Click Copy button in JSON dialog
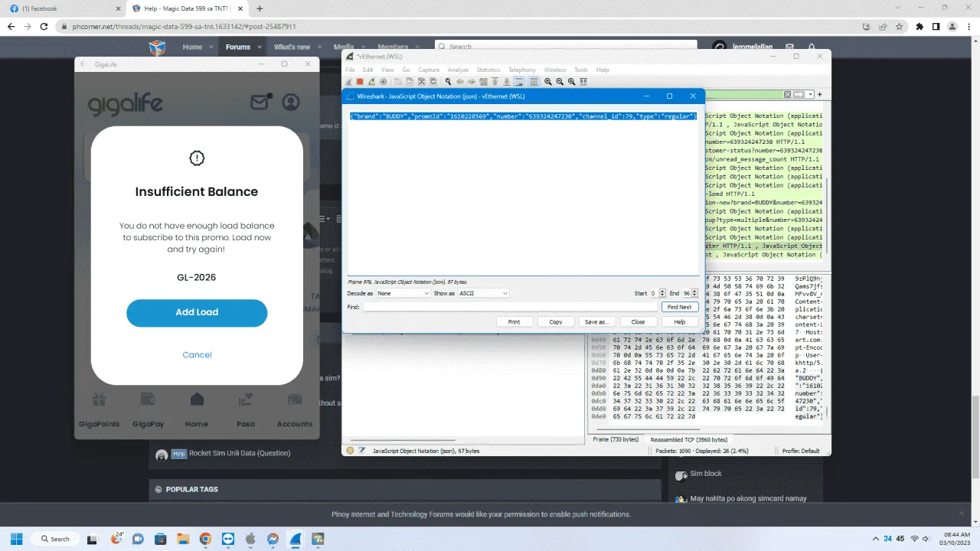This screenshot has width=980, height=551. tap(555, 322)
